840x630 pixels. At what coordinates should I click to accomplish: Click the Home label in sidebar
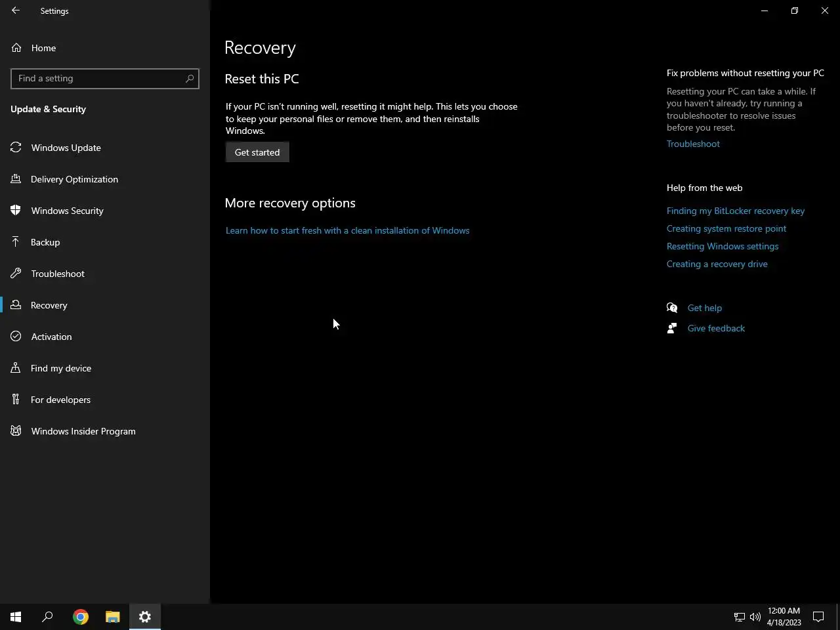[43, 48]
